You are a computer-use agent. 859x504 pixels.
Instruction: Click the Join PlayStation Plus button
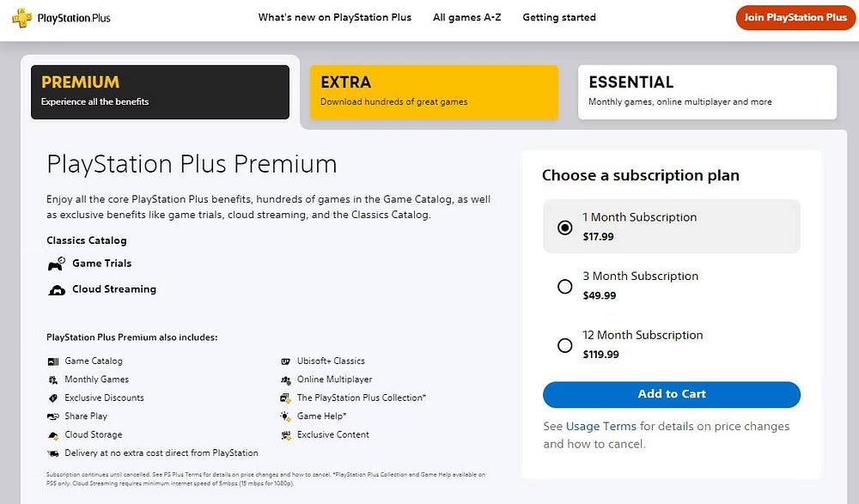[795, 16]
